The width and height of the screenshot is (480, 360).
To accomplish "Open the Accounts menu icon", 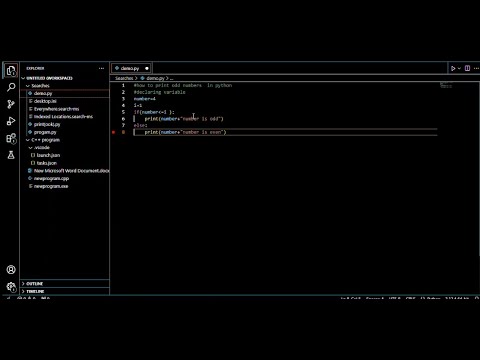I will coord(11,270).
